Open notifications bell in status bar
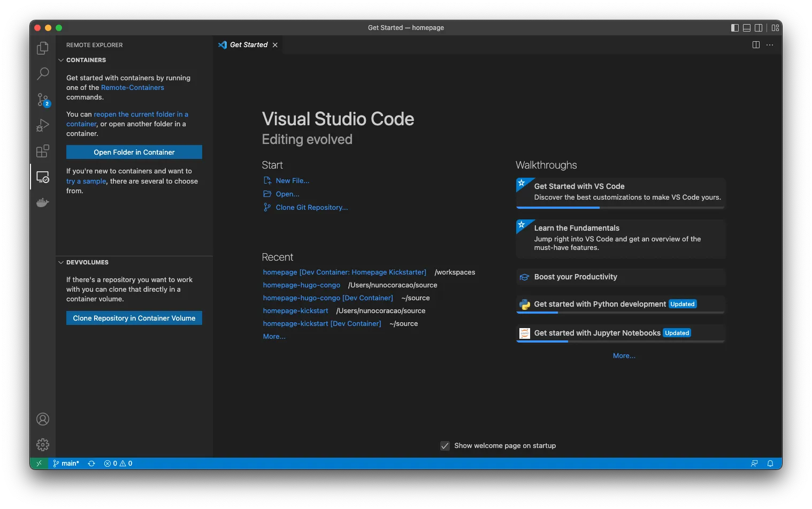The height and width of the screenshot is (509, 812). click(x=770, y=464)
